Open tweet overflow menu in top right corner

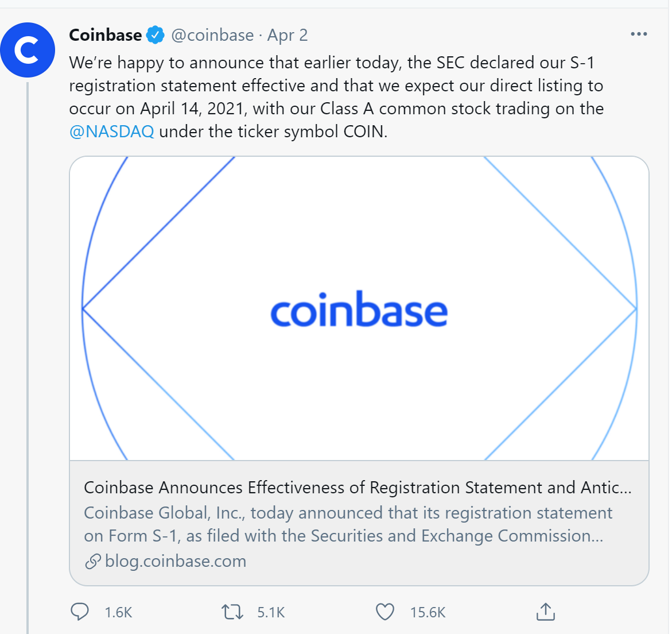638,33
